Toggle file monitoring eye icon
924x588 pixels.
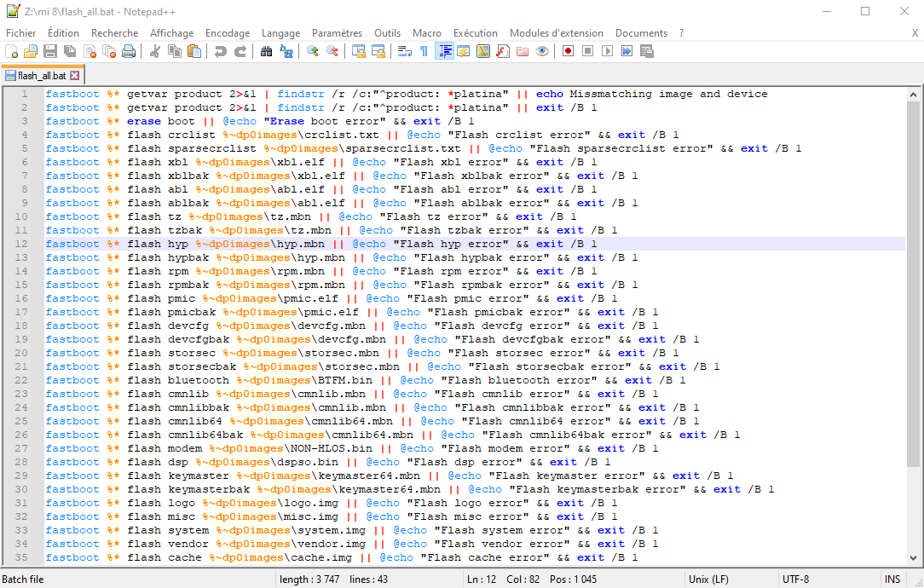pos(542,51)
